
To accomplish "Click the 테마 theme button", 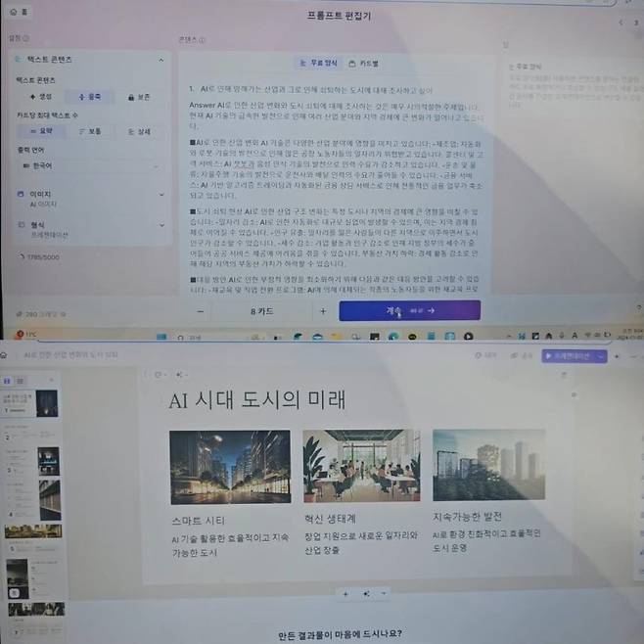I will point(485,355).
